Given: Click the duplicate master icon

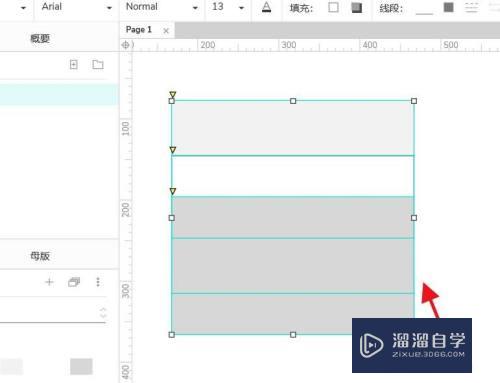Looking at the screenshot, I should pyautogui.click(x=74, y=282).
